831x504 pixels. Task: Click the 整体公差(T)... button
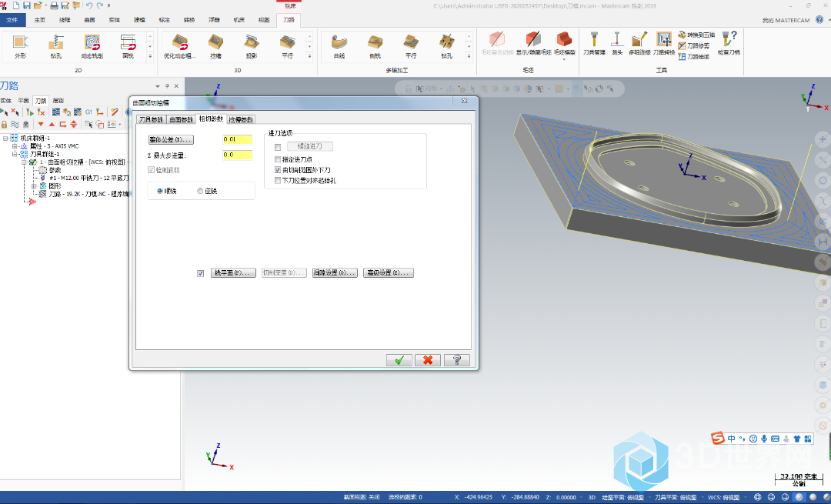pyautogui.click(x=171, y=140)
